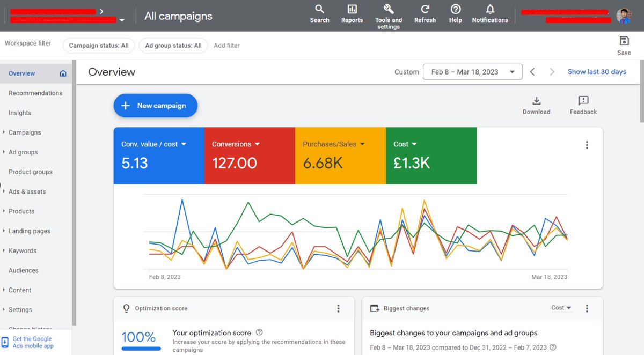644x355 pixels.
Task: Expand the Content sidebar section
Action: 4,290
